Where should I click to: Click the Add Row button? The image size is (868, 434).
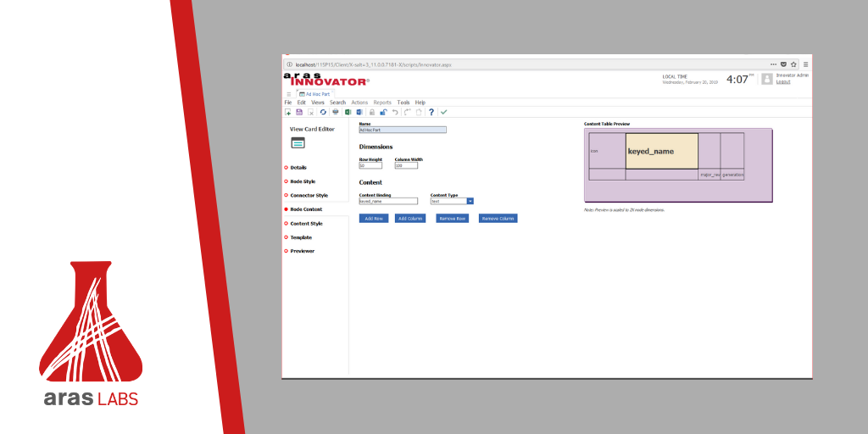(374, 219)
